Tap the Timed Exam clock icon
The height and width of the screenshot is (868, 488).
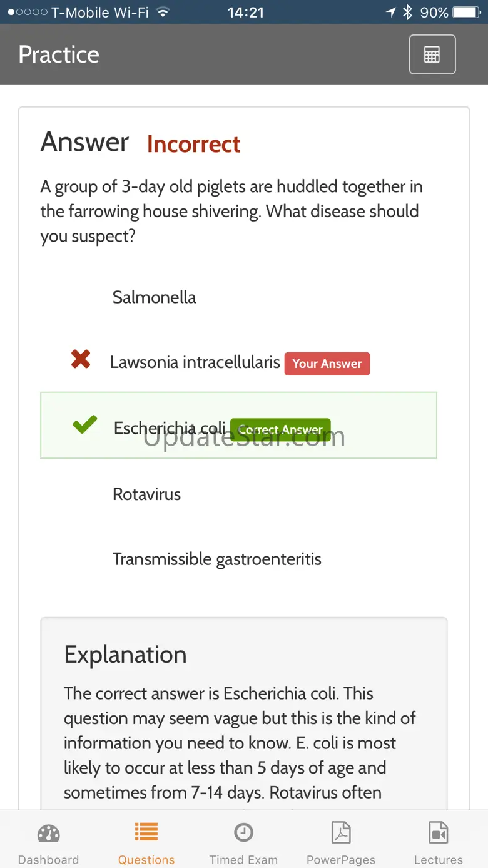point(243,832)
